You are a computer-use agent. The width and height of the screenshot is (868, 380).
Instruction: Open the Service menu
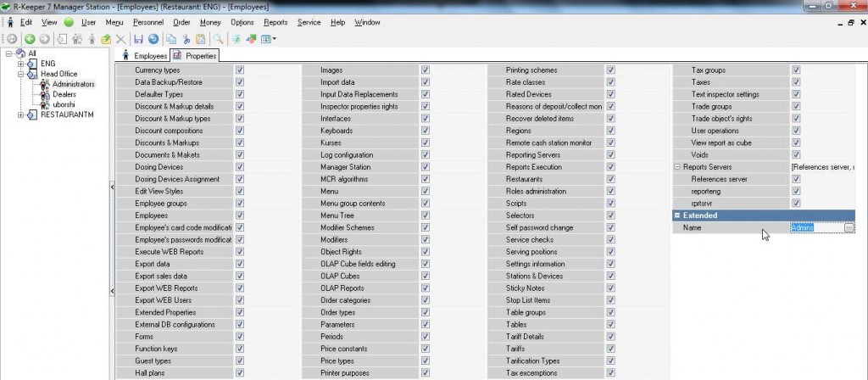pyautogui.click(x=309, y=23)
